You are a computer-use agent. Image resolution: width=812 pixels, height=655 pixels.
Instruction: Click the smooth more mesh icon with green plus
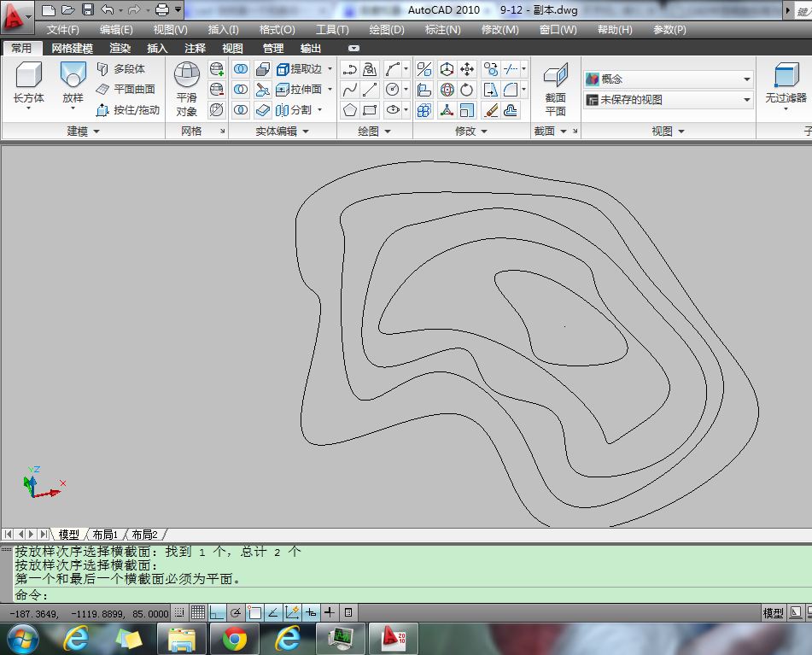217,69
